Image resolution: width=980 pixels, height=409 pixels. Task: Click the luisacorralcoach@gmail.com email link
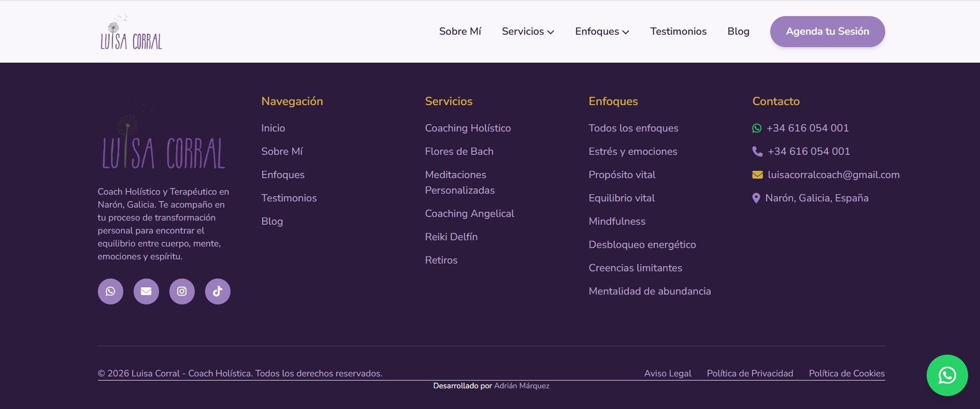(833, 175)
